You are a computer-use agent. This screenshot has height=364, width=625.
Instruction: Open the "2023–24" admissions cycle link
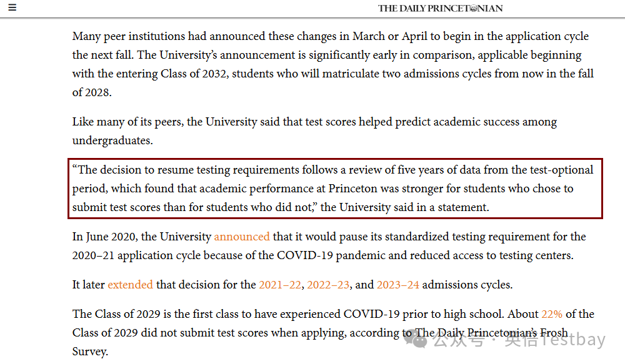tap(397, 285)
